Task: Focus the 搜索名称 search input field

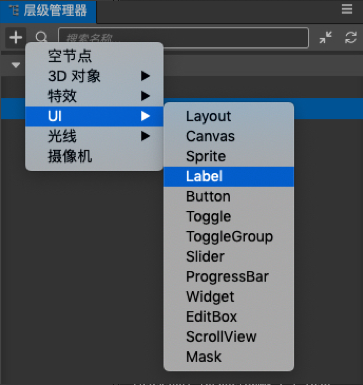Action: click(x=183, y=38)
